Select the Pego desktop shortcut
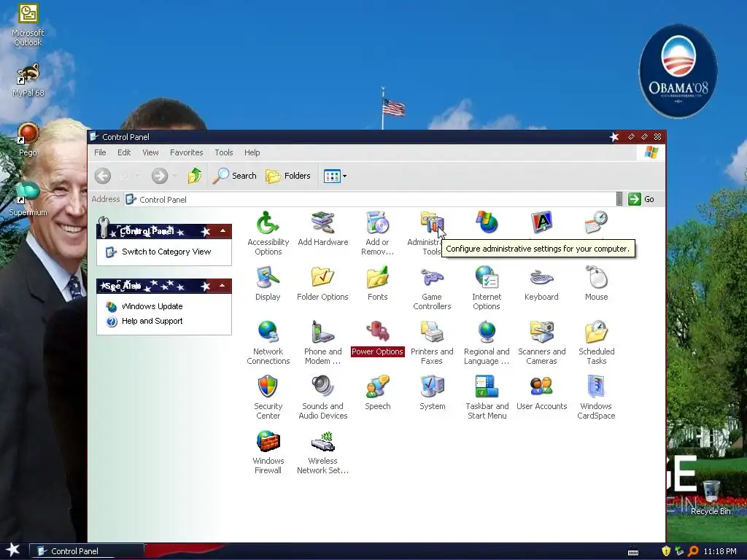 pyautogui.click(x=28, y=139)
